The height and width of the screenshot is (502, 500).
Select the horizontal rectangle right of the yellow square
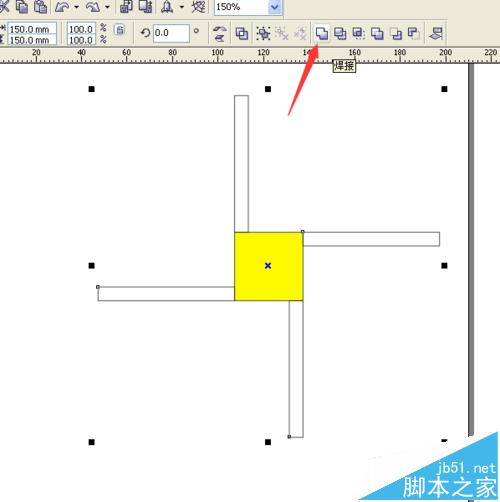371,239
